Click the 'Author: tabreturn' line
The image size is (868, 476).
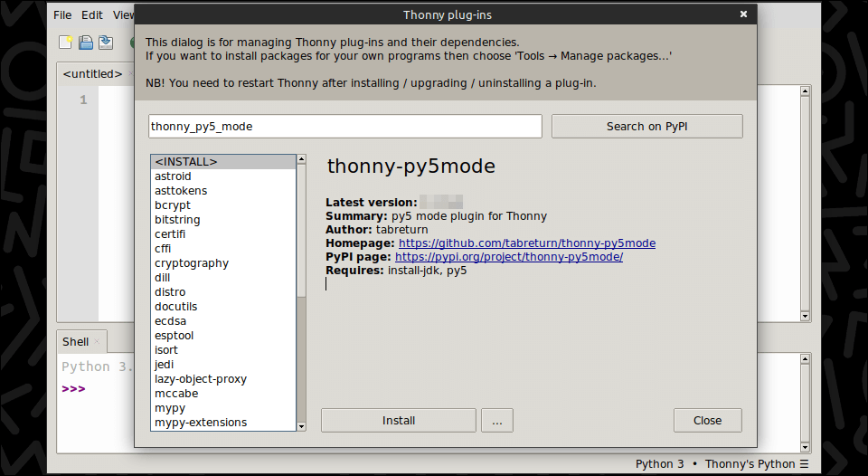tap(376, 230)
